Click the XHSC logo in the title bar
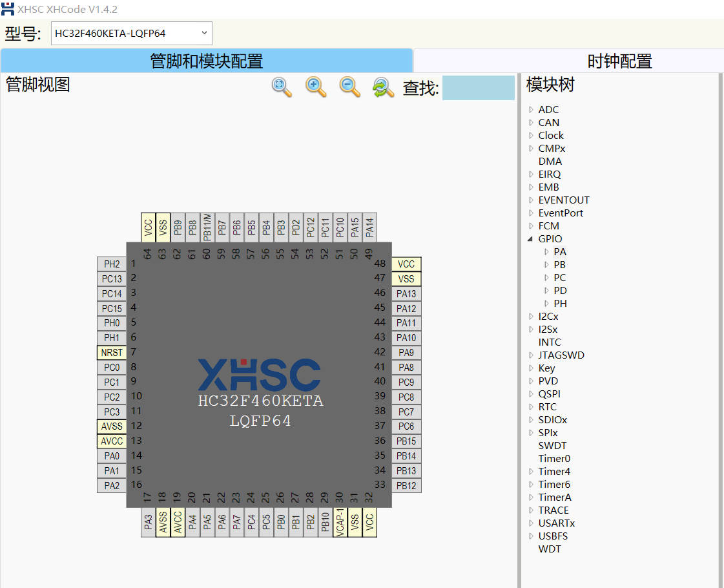724x588 pixels. pyautogui.click(x=7, y=9)
